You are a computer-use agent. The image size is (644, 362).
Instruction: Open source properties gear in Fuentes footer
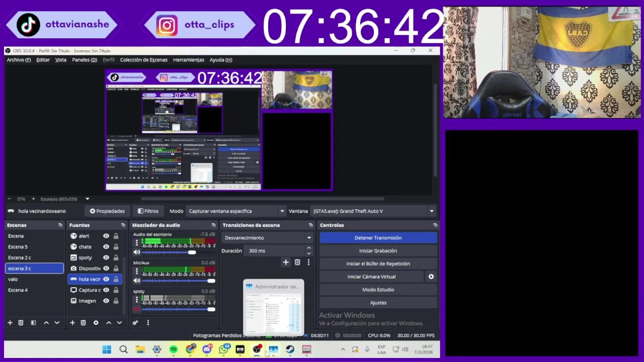96,323
